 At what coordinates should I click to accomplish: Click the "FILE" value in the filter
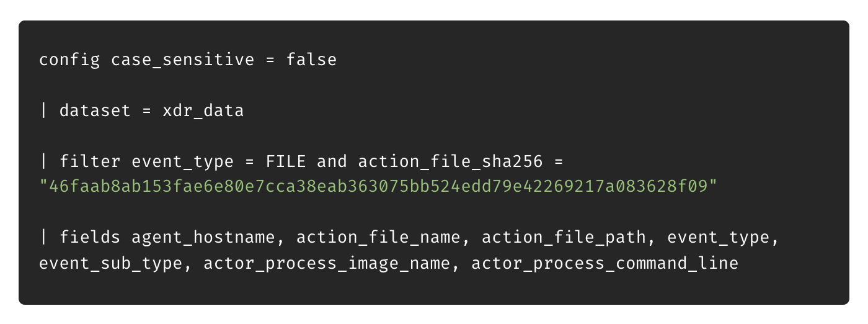click(x=286, y=162)
